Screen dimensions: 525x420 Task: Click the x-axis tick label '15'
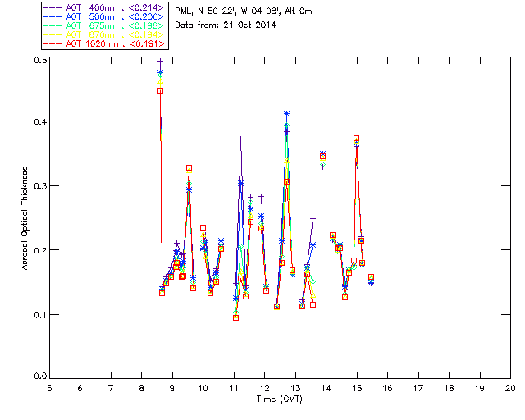[357, 388]
